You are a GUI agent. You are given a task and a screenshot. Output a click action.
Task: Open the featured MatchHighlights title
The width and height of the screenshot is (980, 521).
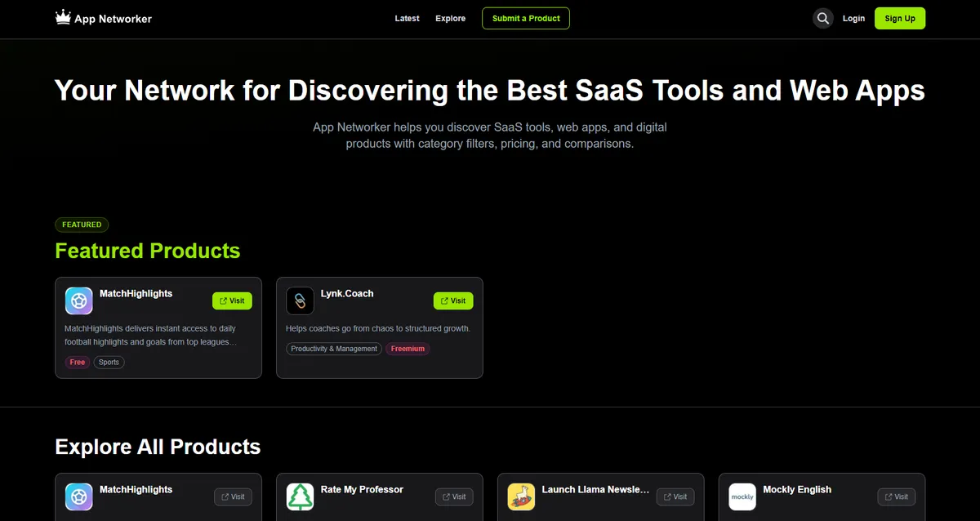136,293
